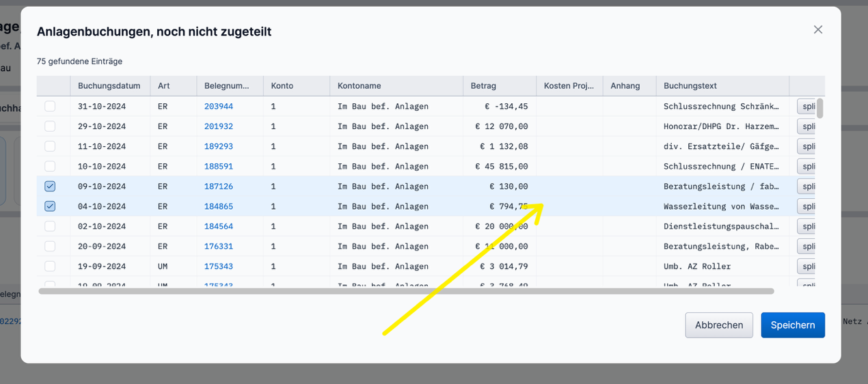868x384 pixels.
Task: Open receipt link 187126
Action: tap(219, 186)
